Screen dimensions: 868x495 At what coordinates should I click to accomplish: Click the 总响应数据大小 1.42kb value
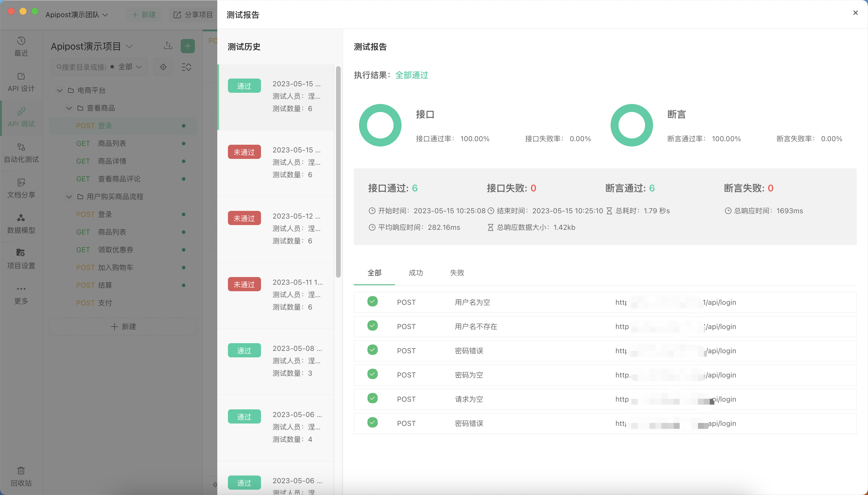(x=564, y=227)
